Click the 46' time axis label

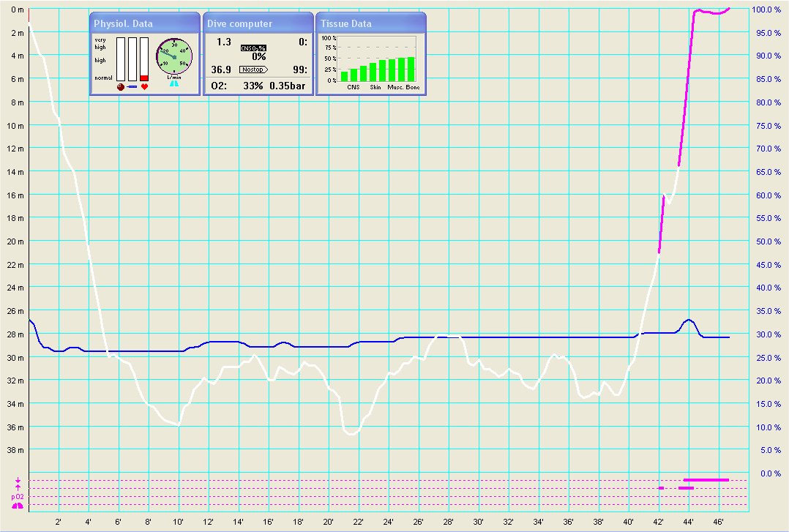click(719, 522)
